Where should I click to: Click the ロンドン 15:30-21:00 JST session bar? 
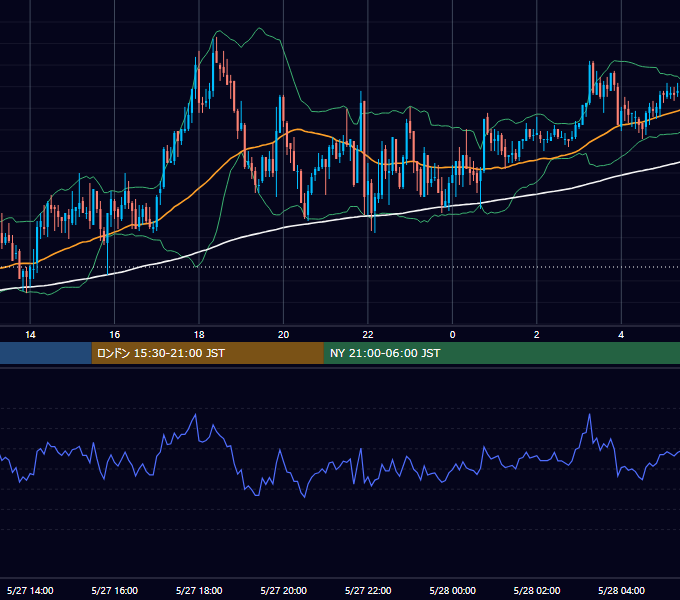(208, 353)
